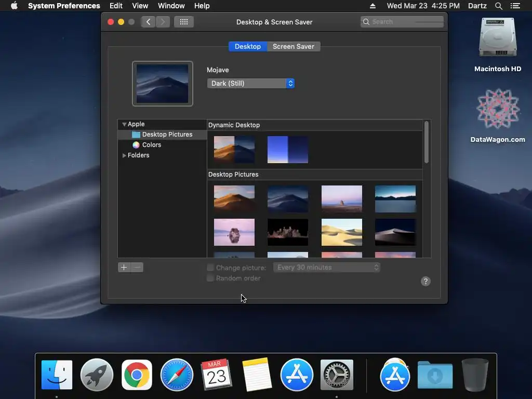Select the pink reflected rock wallpaper thumbnail
532x399 pixels.
[234, 232]
